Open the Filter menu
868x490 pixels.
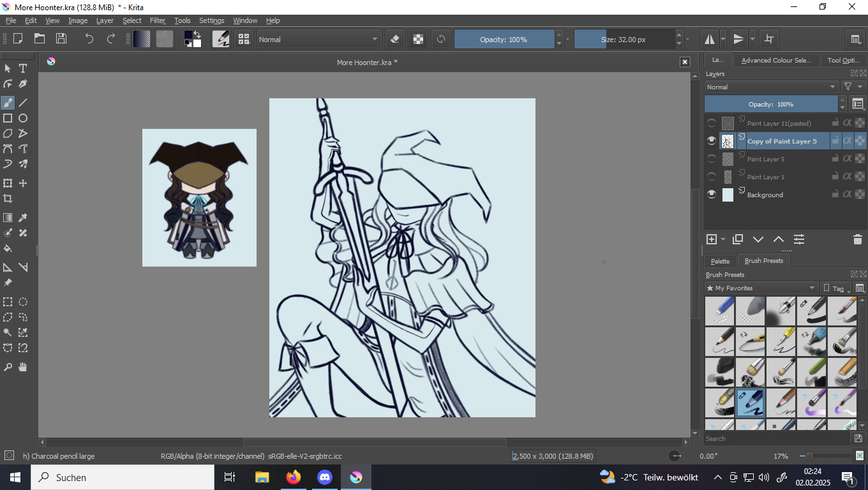(158, 20)
